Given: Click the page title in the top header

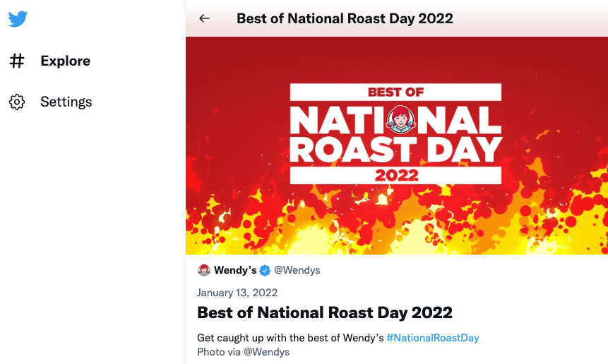Looking at the screenshot, I should tap(345, 18).
